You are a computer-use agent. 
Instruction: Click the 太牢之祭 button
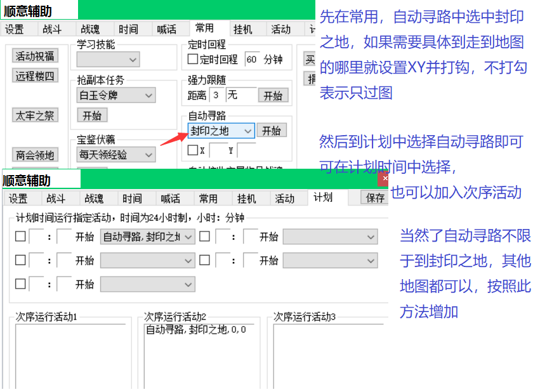pos(35,115)
